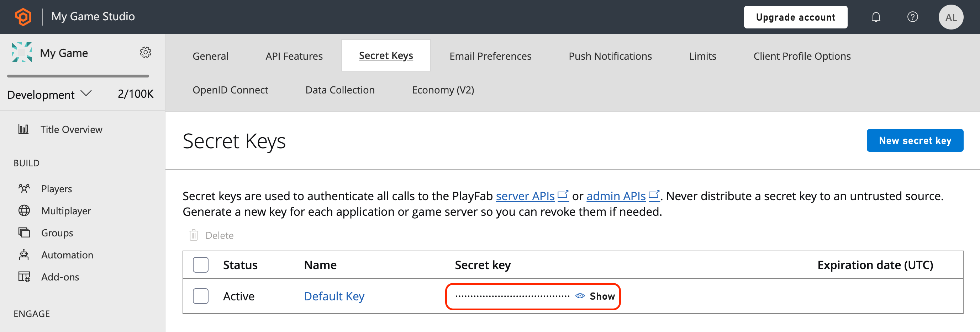
Task: Click the New secret key button
Action: click(915, 140)
